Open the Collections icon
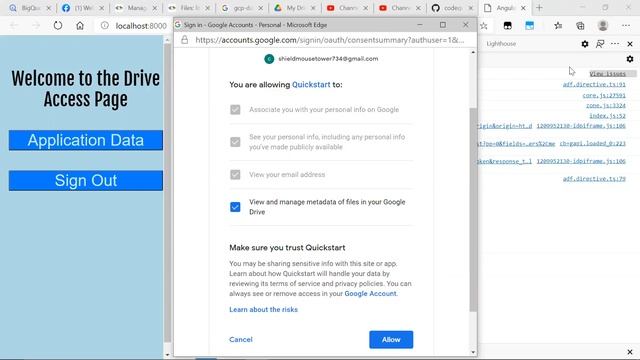The height and width of the screenshot is (360, 640). click(580, 26)
